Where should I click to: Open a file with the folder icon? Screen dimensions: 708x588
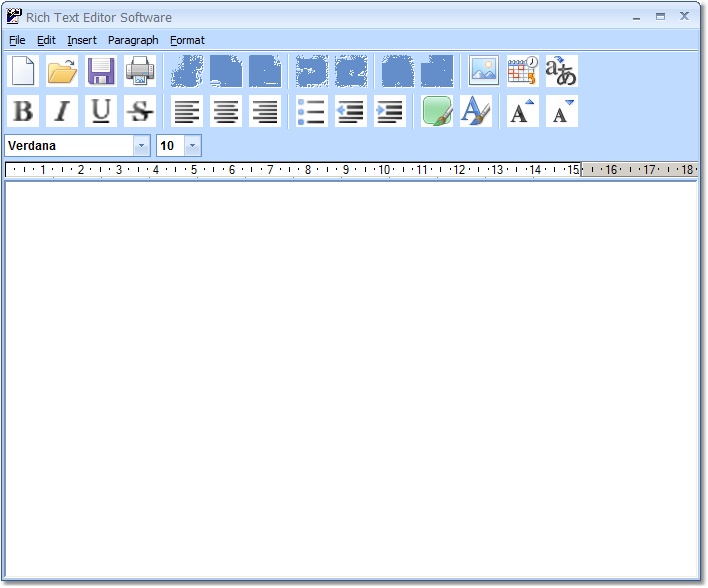click(62, 71)
